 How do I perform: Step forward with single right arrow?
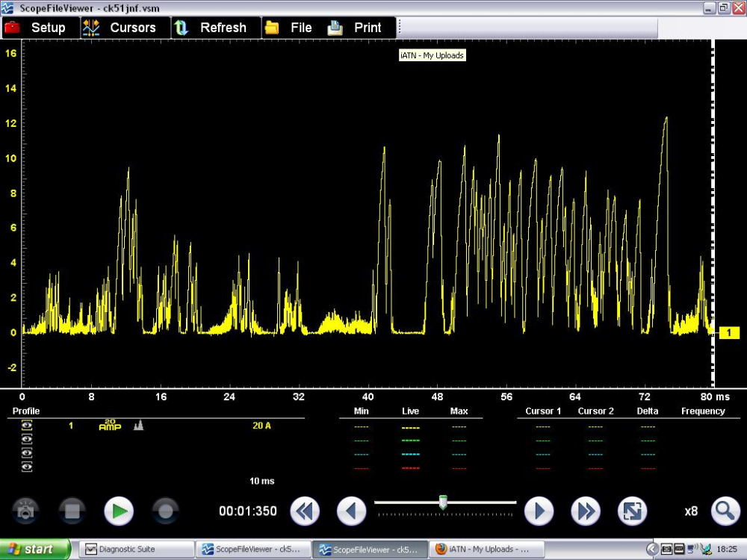[x=539, y=511]
